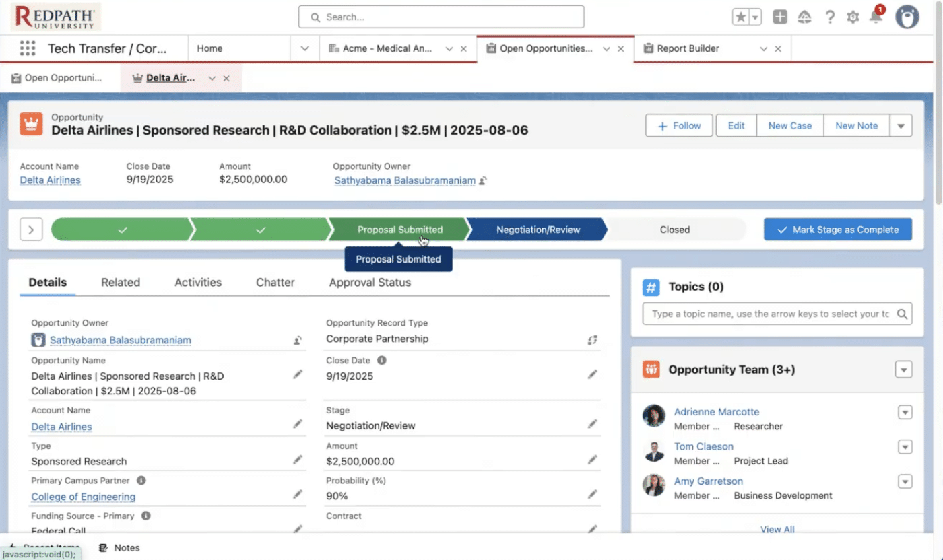Switch to the Chatter tab
The height and width of the screenshot is (560, 943).
click(x=275, y=283)
